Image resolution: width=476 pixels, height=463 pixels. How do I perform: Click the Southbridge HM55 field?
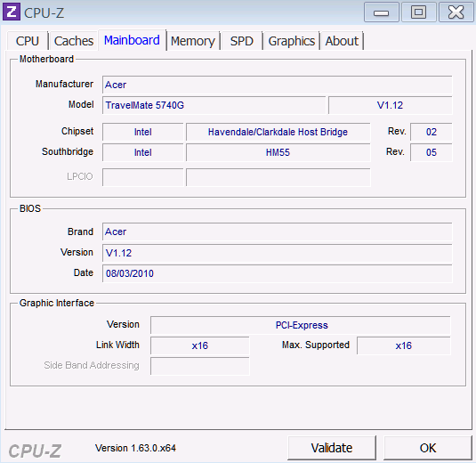point(278,152)
